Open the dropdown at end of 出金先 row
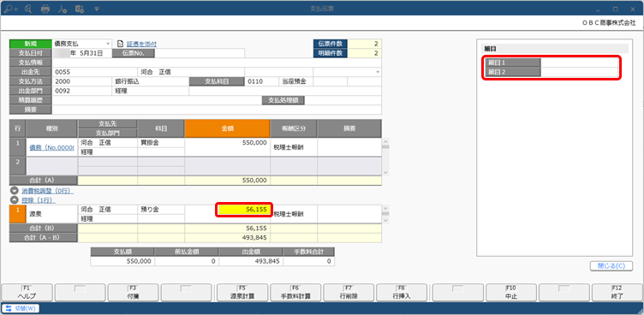Viewport: 644px width, 315px height. pos(377,72)
